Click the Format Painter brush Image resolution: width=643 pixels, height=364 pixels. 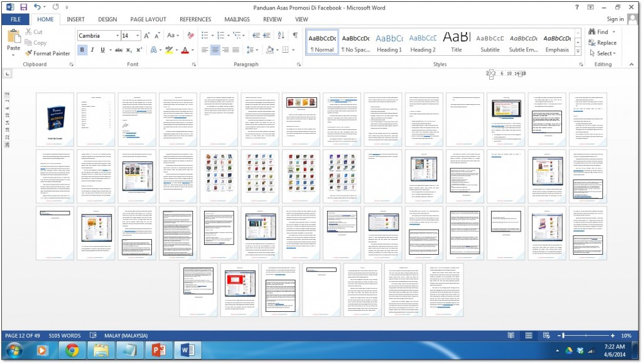[x=29, y=53]
